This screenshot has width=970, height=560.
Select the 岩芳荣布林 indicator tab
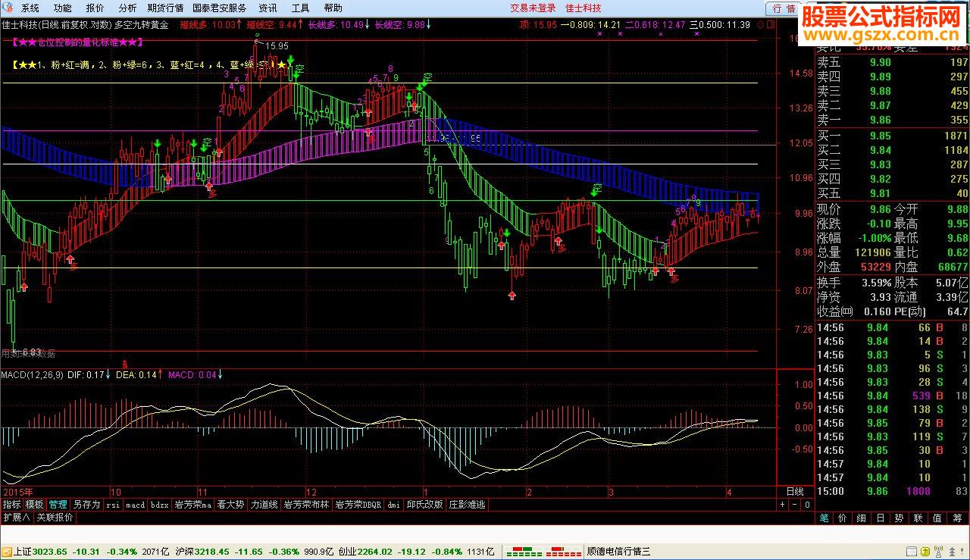point(307,504)
